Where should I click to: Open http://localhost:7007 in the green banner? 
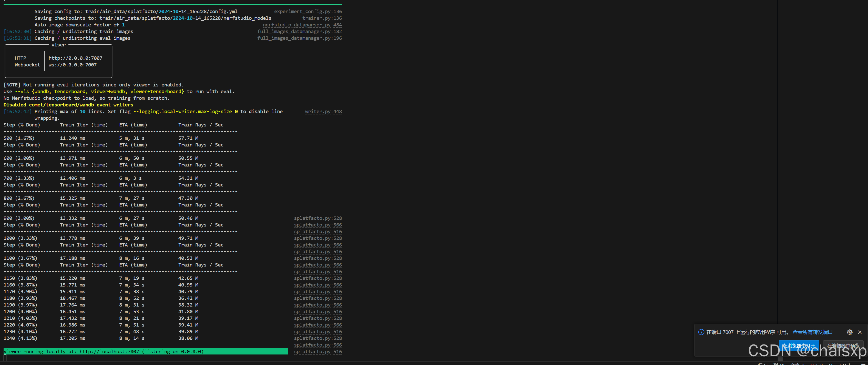[109, 351]
